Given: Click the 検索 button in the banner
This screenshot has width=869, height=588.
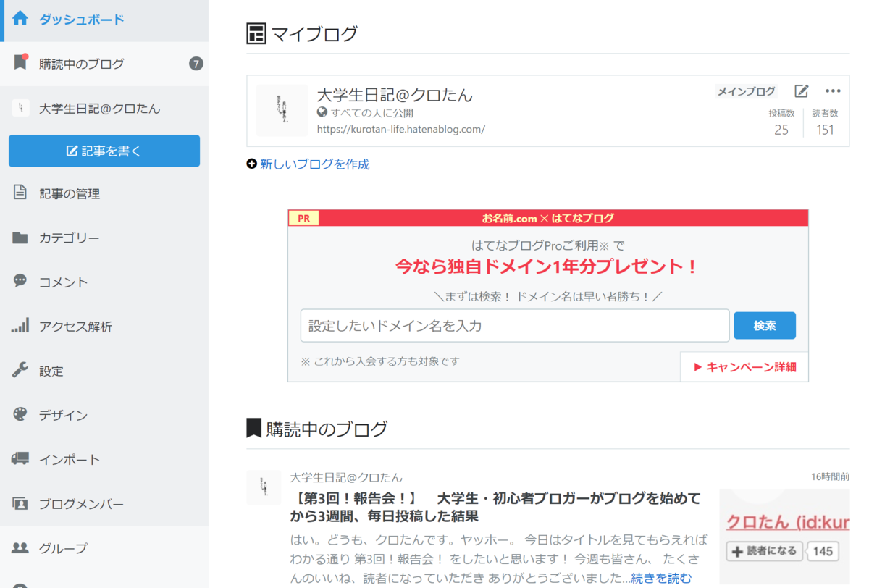Looking at the screenshot, I should coord(765,325).
